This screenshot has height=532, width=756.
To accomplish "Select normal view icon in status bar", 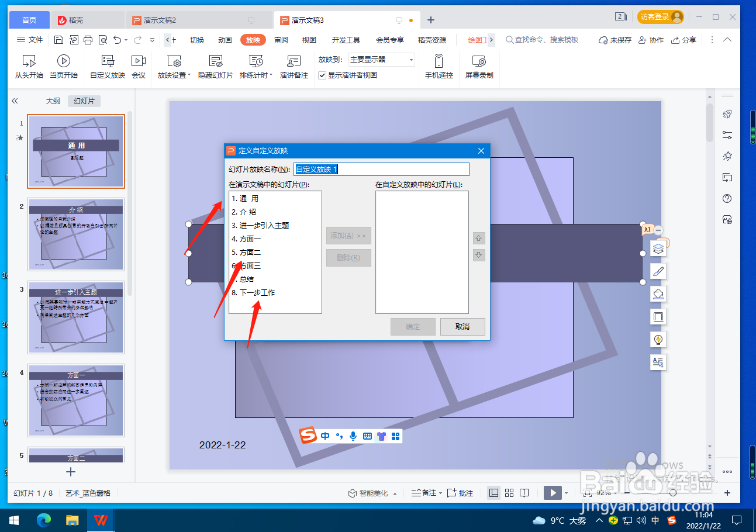I will [494, 493].
